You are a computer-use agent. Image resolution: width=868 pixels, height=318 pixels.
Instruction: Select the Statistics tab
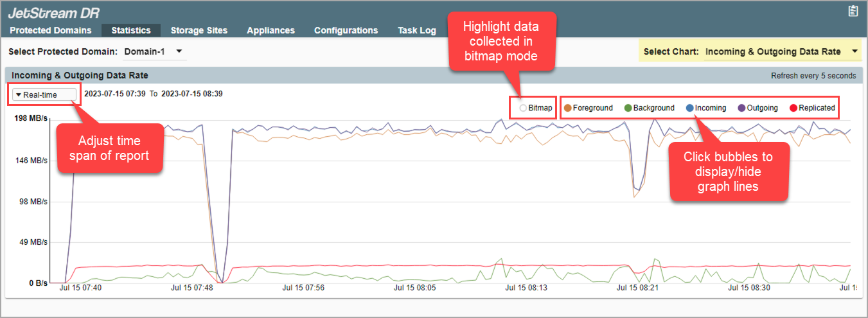[131, 30]
